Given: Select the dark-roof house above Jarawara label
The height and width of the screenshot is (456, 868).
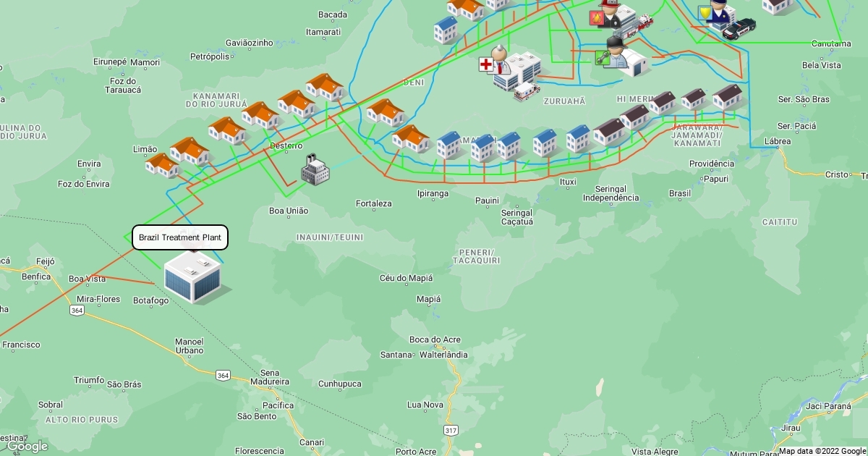Looking at the screenshot, I should pyautogui.click(x=694, y=98).
